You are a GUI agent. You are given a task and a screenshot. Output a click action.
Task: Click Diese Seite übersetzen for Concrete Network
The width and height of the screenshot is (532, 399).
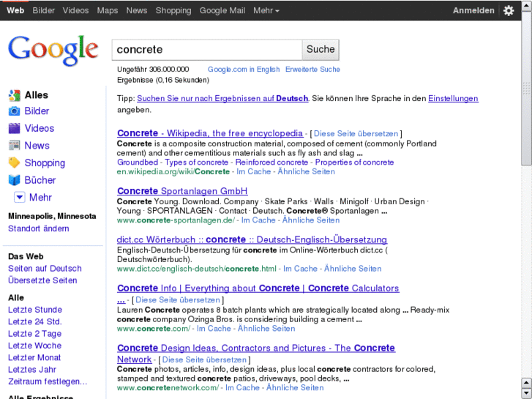[x=204, y=359]
